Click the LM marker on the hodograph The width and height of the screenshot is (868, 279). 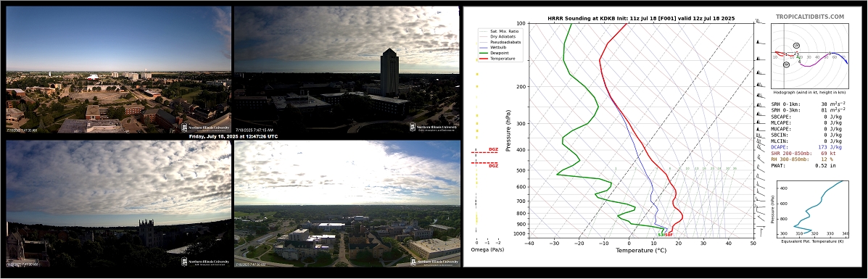point(796,45)
